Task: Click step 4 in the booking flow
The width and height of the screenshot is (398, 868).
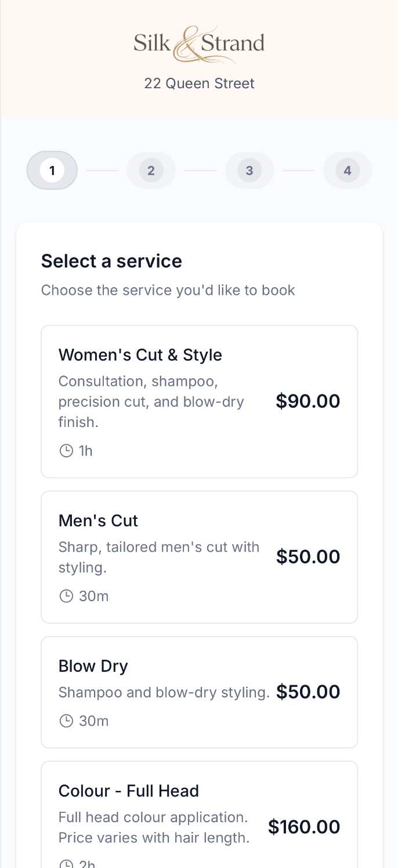Action: click(348, 170)
